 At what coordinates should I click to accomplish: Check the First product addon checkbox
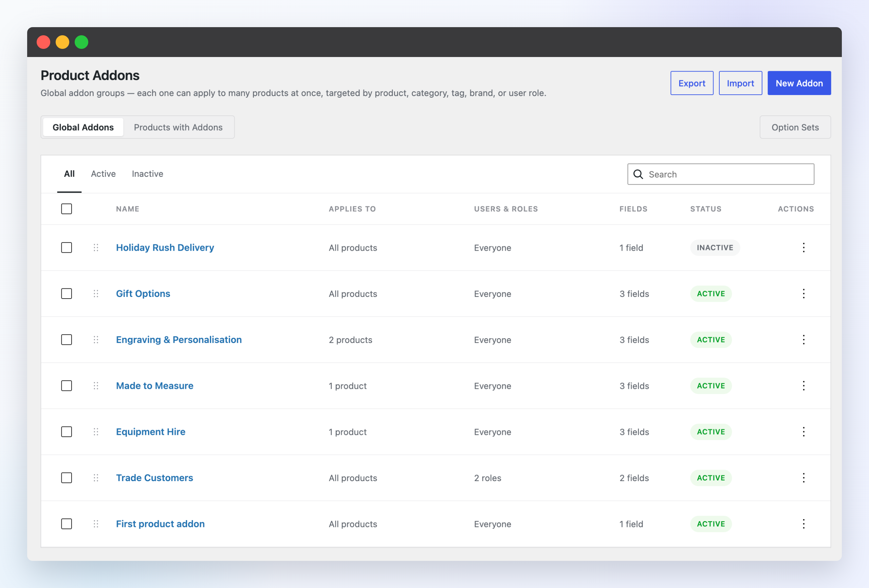(67, 524)
